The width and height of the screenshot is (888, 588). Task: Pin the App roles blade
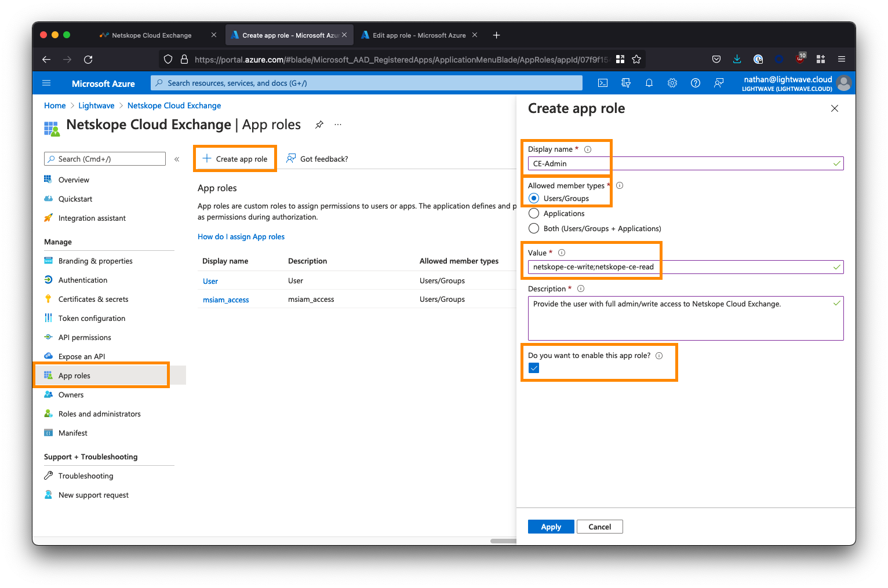tap(319, 125)
